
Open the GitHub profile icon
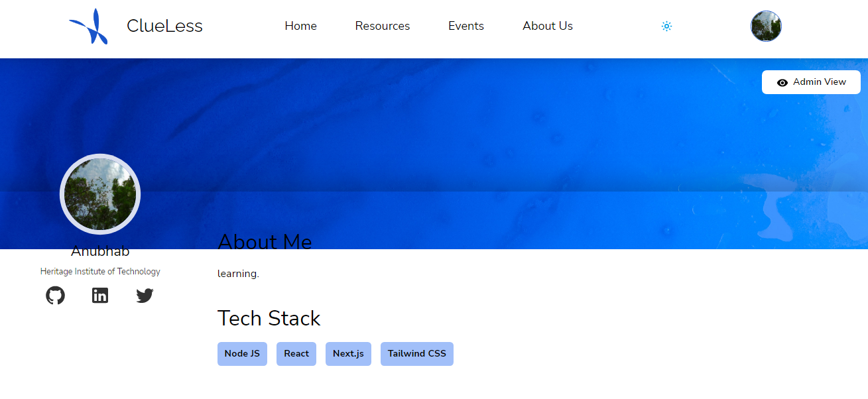coord(55,295)
